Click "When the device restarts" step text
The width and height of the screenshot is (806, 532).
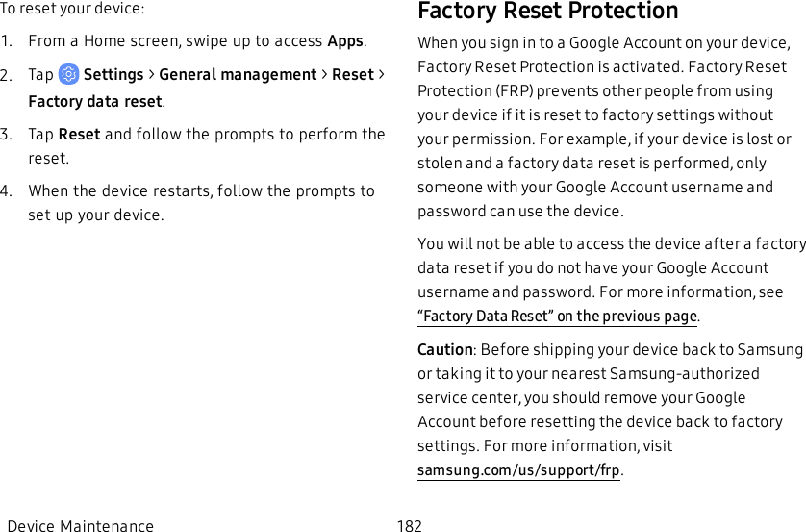tap(201, 190)
